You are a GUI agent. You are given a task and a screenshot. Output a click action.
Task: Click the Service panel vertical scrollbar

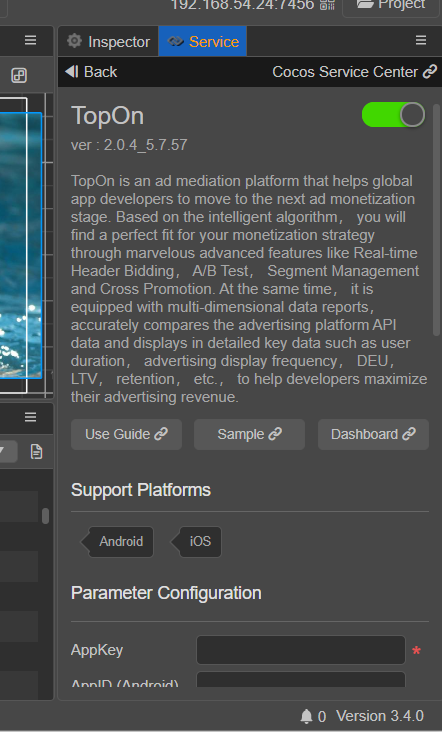click(436, 219)
